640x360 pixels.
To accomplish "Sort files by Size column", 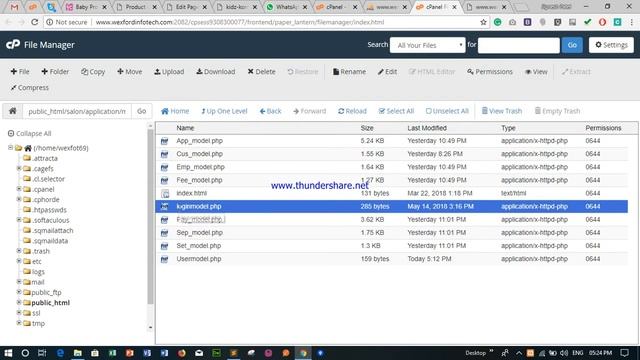I will pos(367,128).
